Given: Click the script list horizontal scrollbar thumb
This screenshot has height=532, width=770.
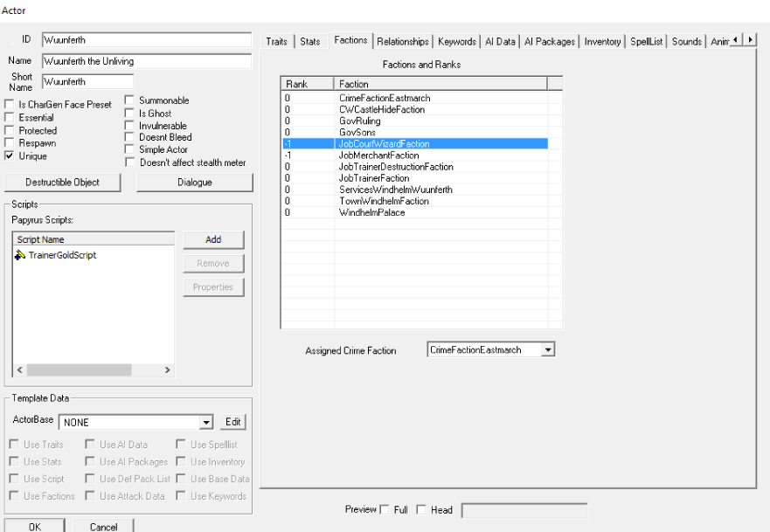Looking at the screenshot, I should [79, 370].
